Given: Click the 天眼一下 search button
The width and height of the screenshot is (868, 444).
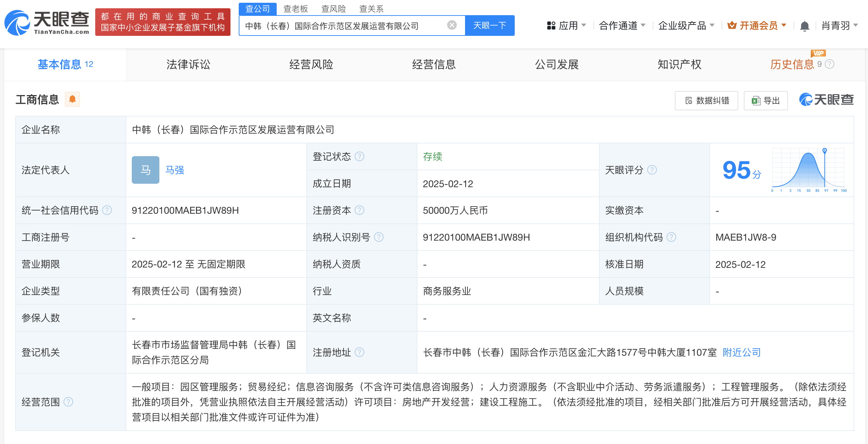Looking at the screenshot, I should coord(489,26).
